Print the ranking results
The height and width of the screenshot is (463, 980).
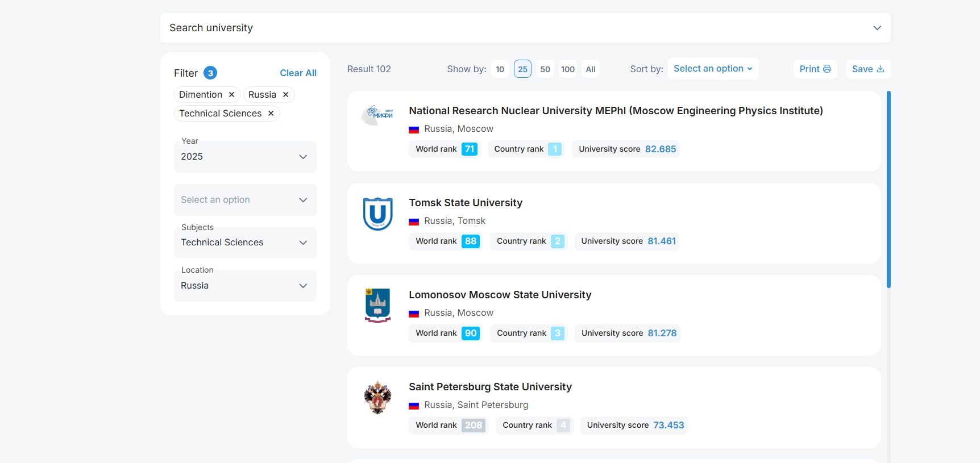(x=815, y=69)
